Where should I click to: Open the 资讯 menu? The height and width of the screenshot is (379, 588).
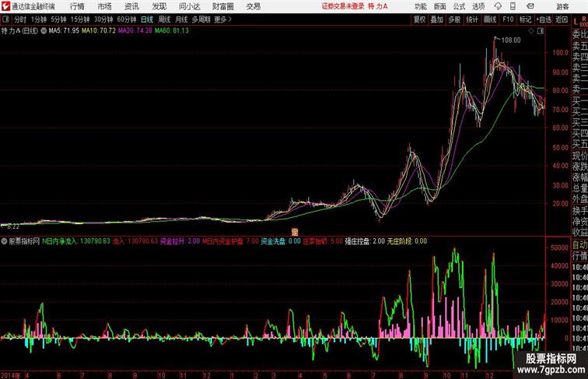pyautogui.click(x=131, y=6)
